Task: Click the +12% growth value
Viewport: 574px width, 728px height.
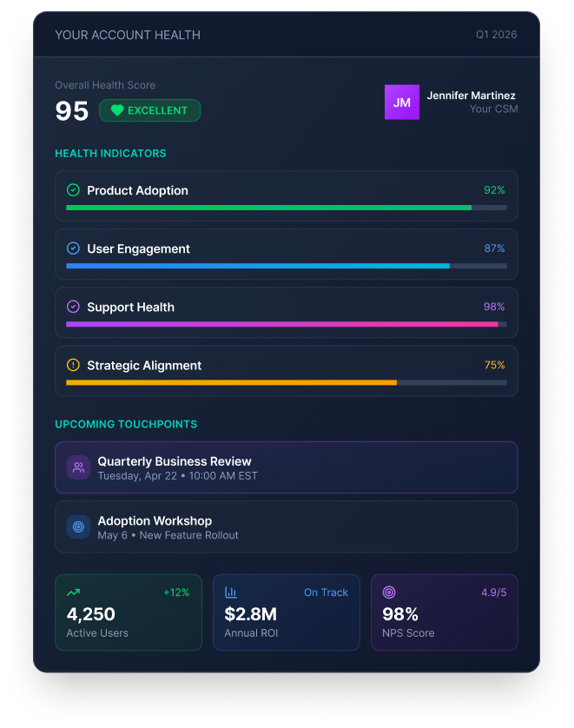Action: click(x=177, y=592)
